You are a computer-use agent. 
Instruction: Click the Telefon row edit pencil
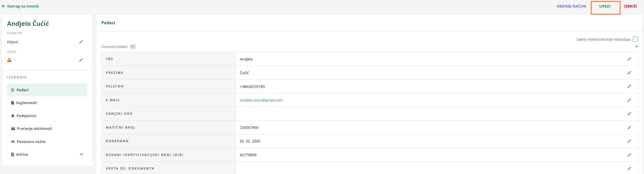629,86
